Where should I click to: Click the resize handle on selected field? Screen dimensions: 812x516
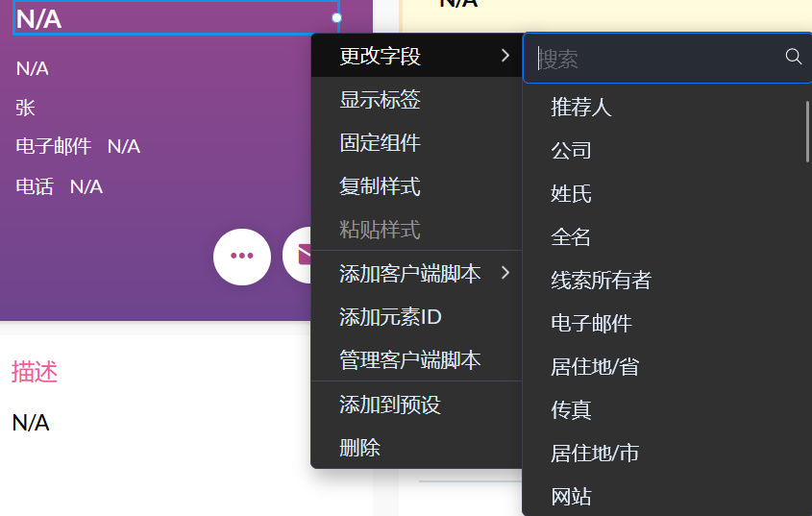click(336, 17)
